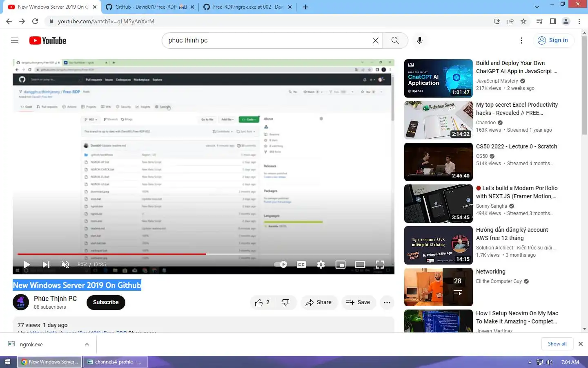
Task: Enter full screen mode
Action: pos(380,265)
